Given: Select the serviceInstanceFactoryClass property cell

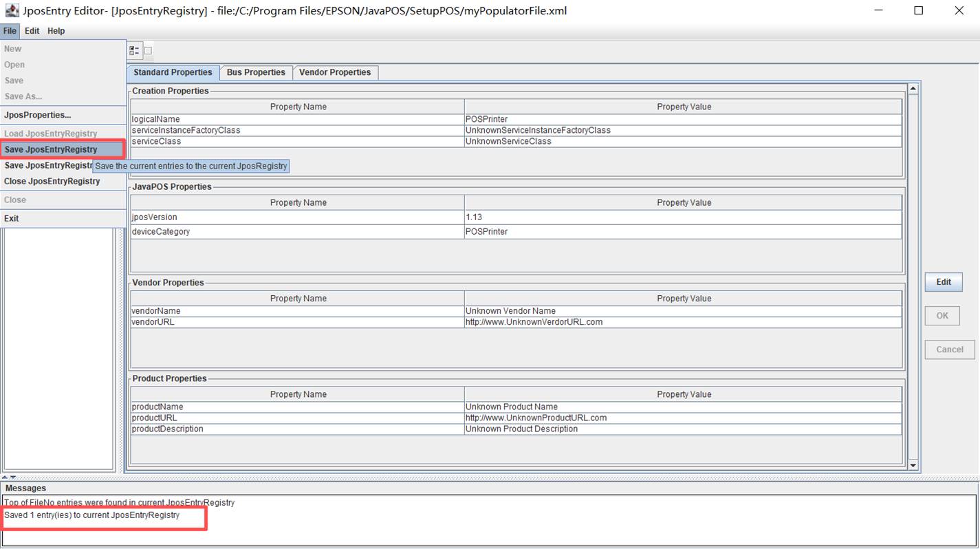Looking at the screenshot, I should [x=298, y=130].
